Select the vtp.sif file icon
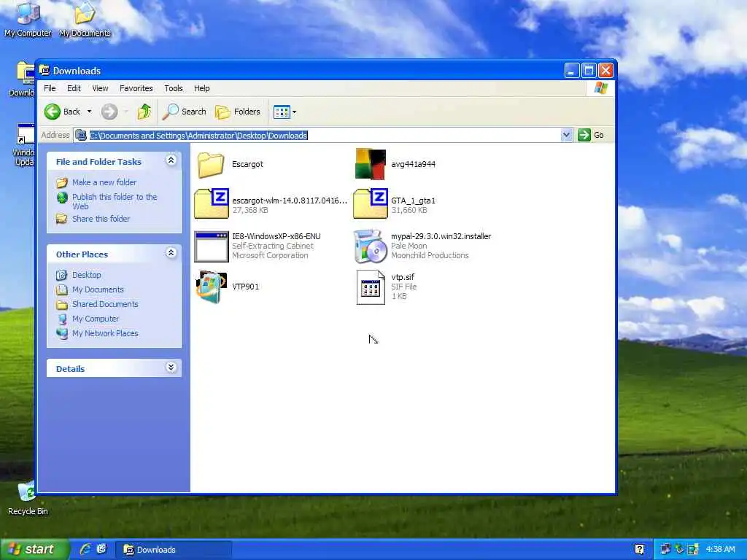Screen dimensions: 747x560 click(371, 287)
